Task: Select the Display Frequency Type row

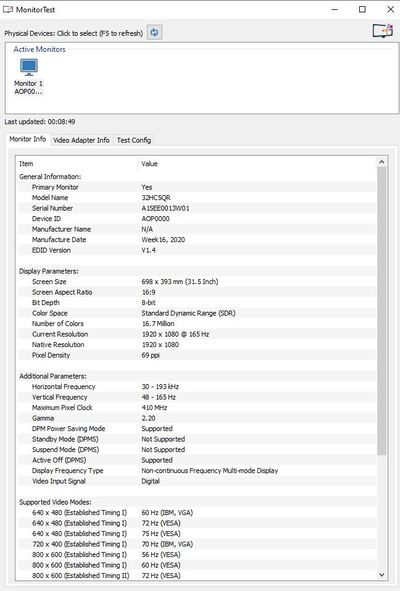Action: [x=196, y=470]
